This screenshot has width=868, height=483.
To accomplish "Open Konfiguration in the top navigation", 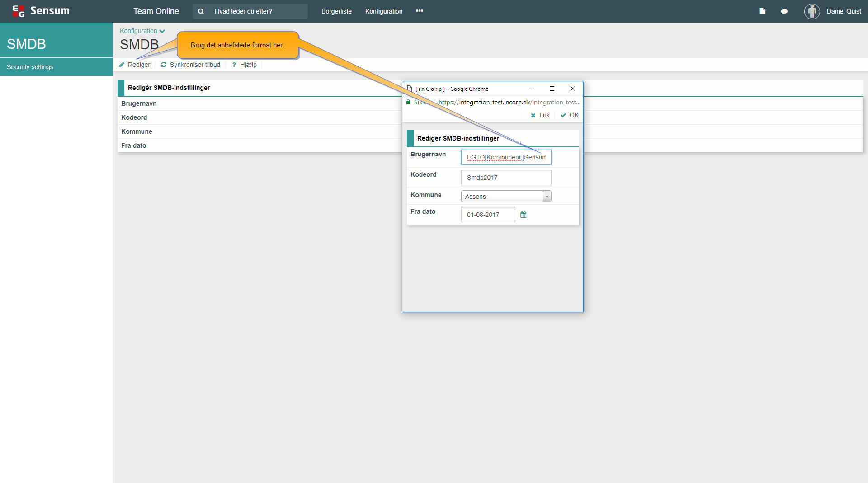I will coord(384,11).
